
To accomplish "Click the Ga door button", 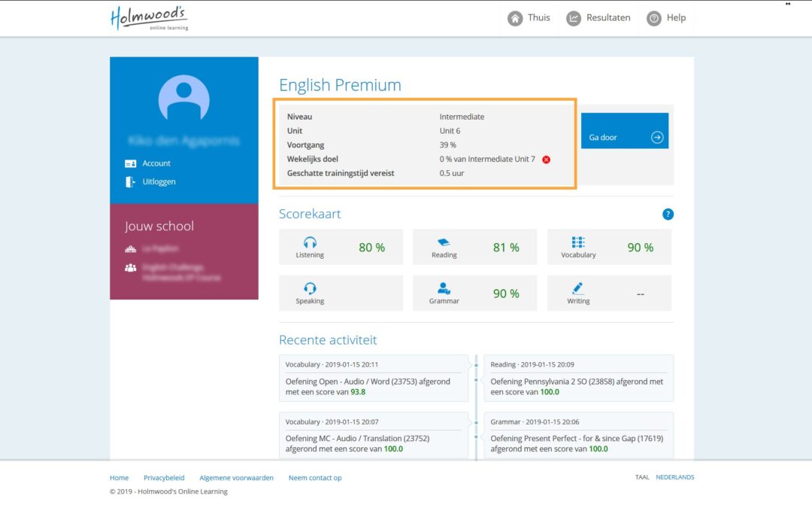I will tap(625, 131).
